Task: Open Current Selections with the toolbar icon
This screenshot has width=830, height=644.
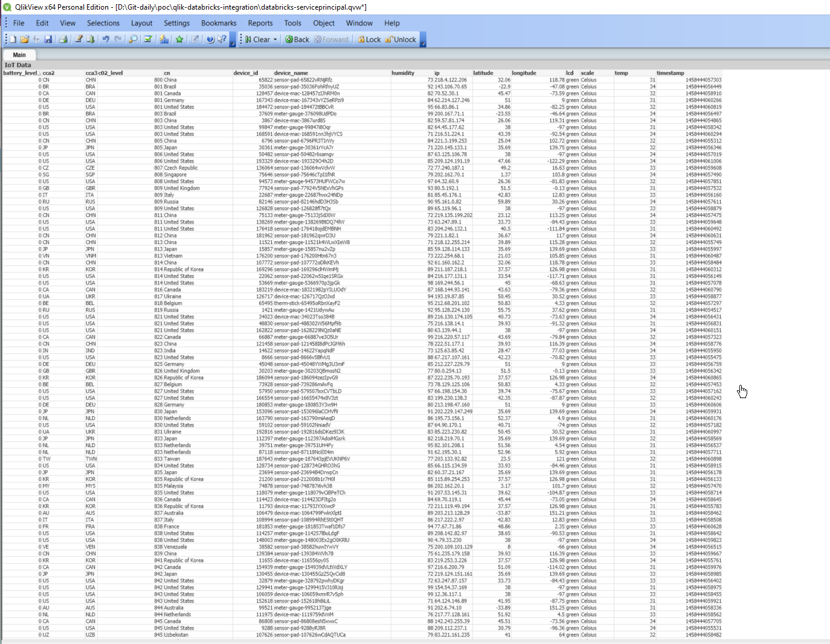Action: 147,39
